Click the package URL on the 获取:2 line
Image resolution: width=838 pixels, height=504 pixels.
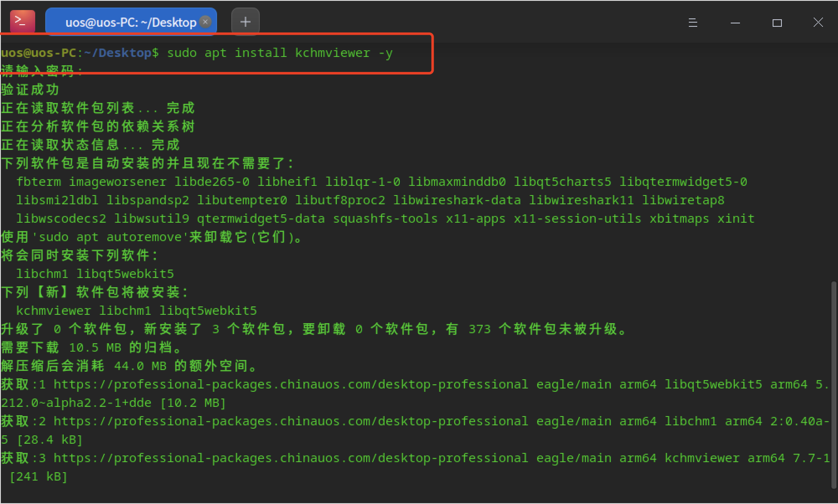(x=290, y=421)
